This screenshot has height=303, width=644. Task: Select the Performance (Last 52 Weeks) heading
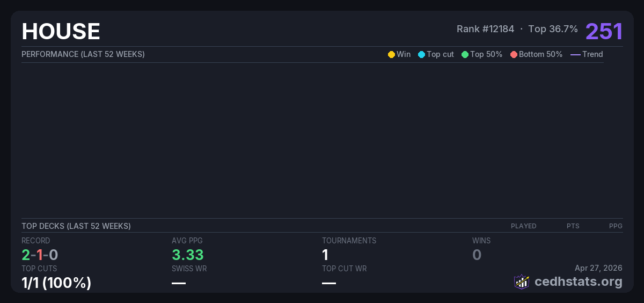pyautogui.click(x=83, y=54)
